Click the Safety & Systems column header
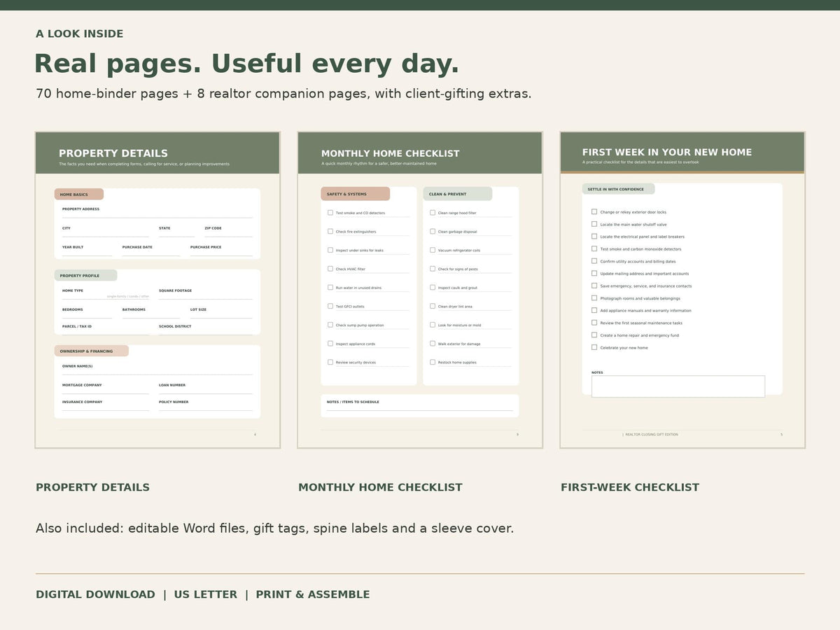 click(356, 194)
